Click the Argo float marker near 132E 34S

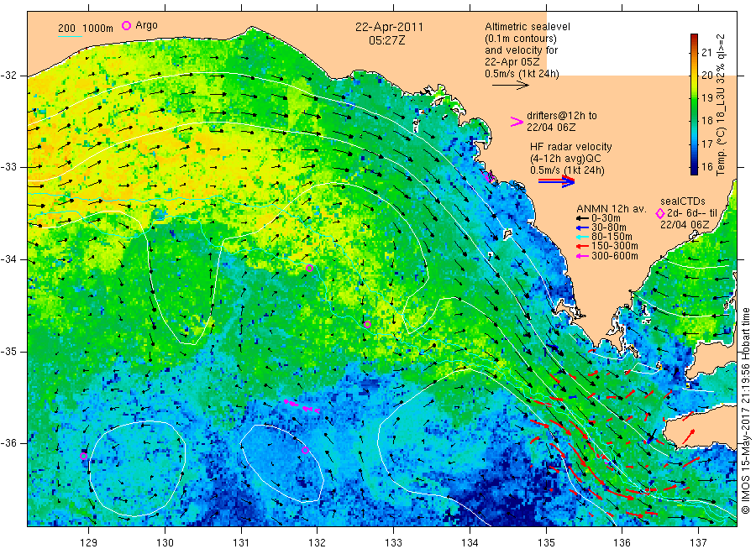[x=309, y=269]
